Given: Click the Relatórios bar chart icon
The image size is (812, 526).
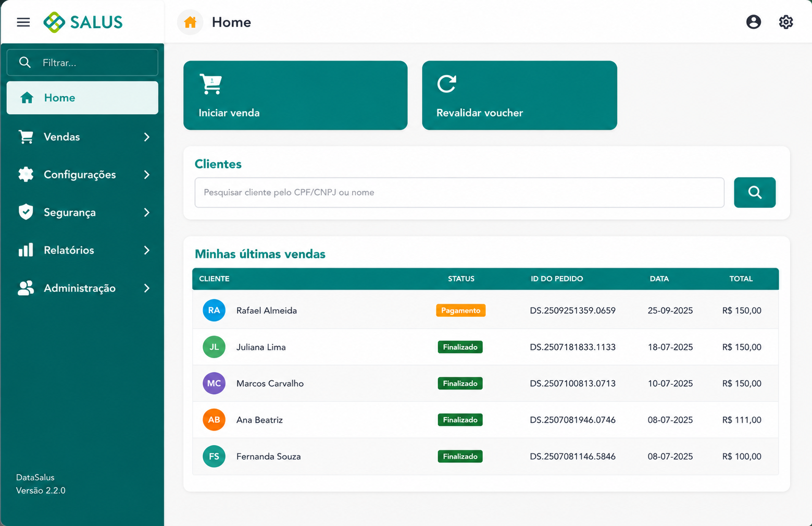Looking at the screenshot, I should click(x=26, y=250).
